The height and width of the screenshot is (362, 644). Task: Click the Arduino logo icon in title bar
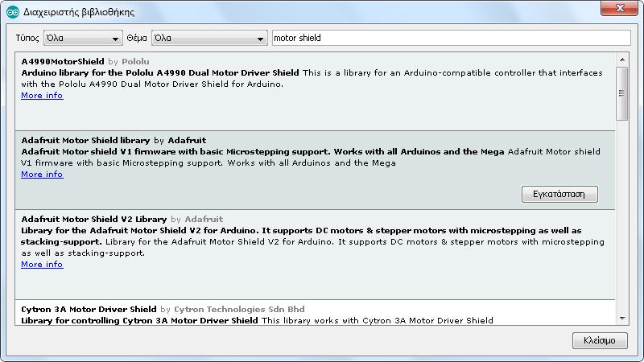click(13, 12)
